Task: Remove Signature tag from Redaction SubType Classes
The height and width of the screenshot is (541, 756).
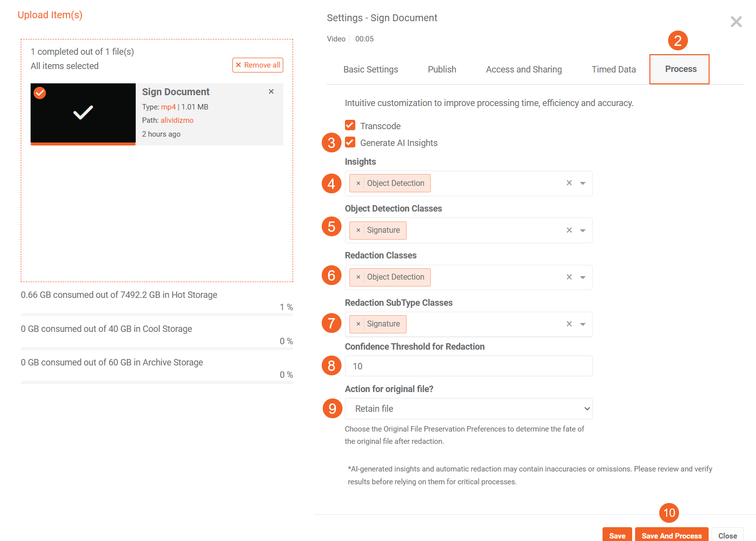Action: 358,324
